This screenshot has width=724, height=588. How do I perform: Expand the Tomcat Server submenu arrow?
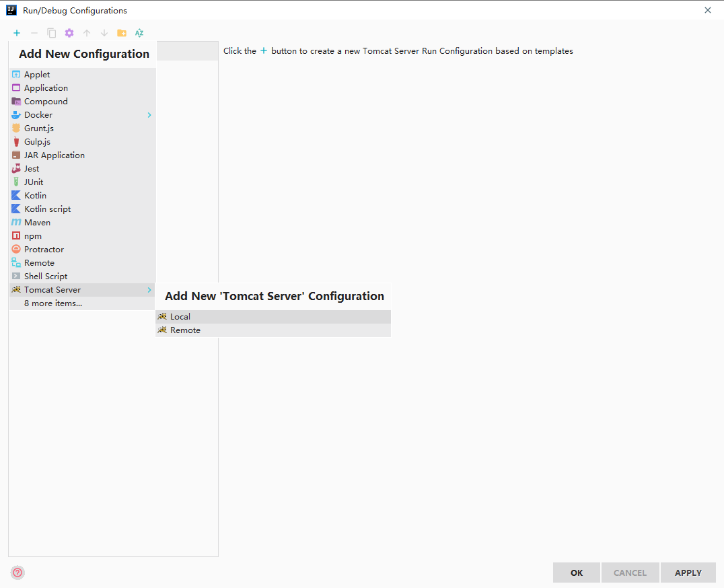pyautogui.click(x=149, y=290)
